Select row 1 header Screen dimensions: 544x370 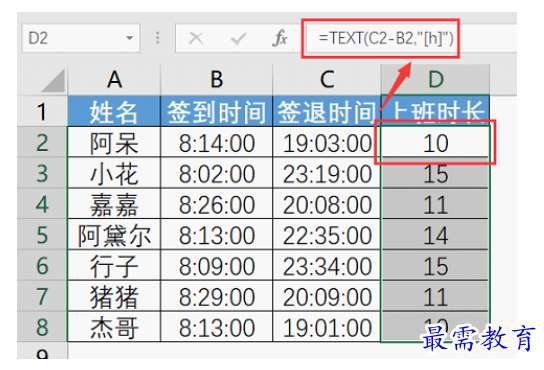click(x=42, y=112)
